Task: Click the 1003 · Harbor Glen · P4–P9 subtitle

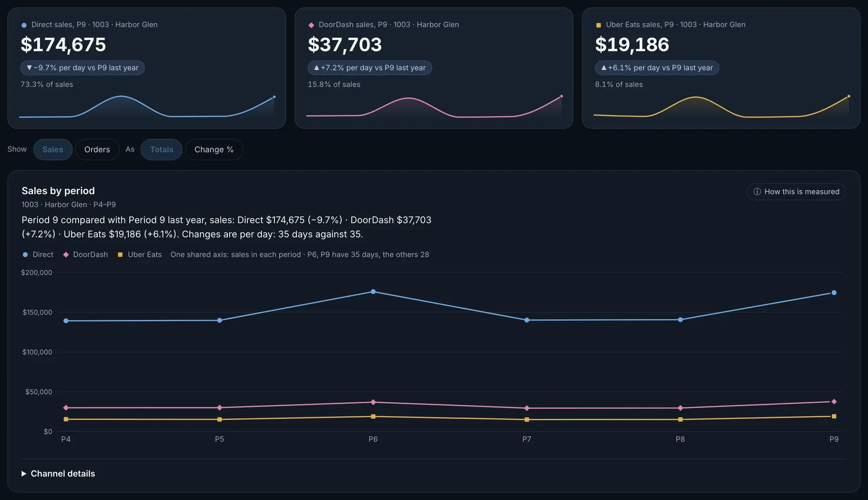Action: (x=69, y=204)
